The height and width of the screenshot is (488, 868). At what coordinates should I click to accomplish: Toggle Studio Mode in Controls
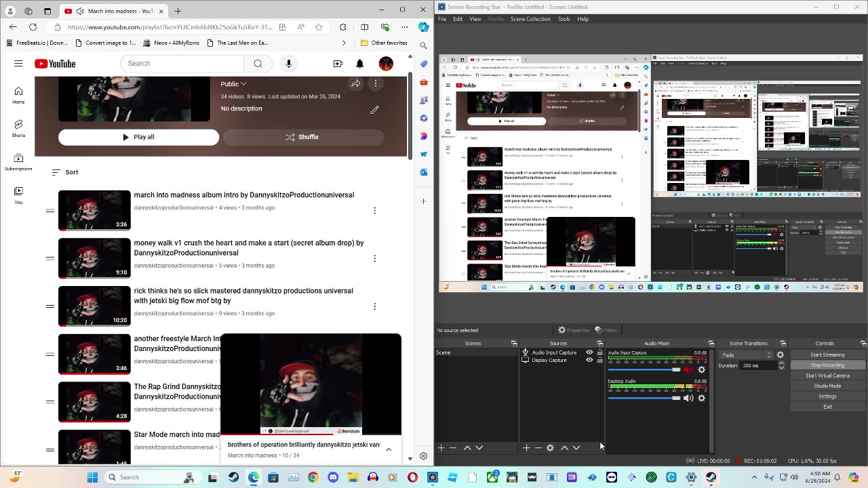(827, 386)
